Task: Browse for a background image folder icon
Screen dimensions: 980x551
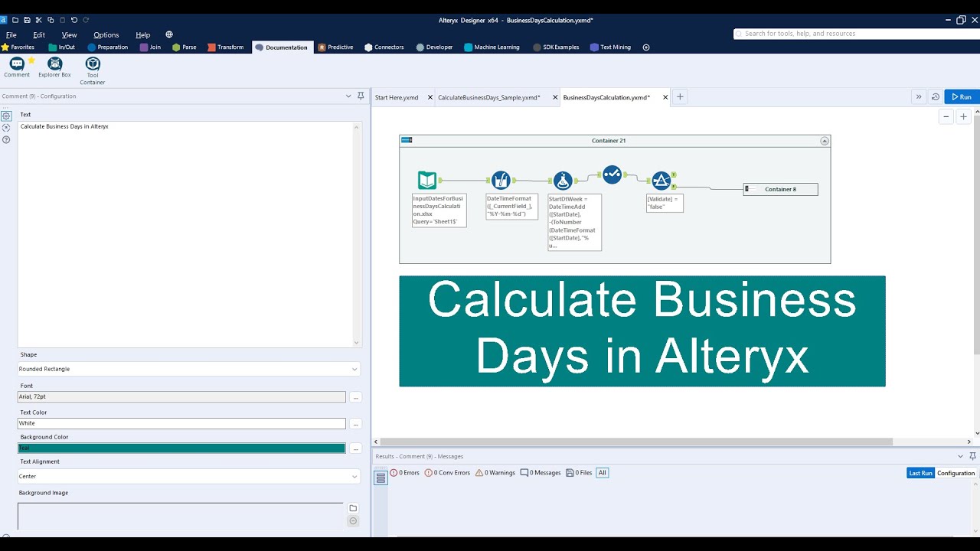Action: 353,508
